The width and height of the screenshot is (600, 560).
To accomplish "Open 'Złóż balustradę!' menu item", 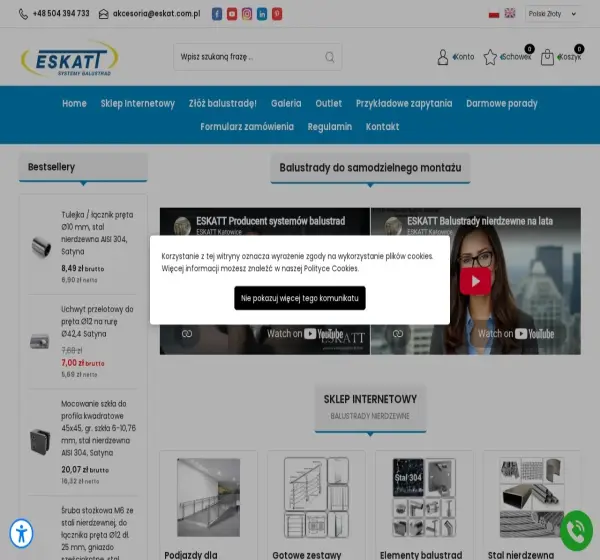I will pos(223,103).
